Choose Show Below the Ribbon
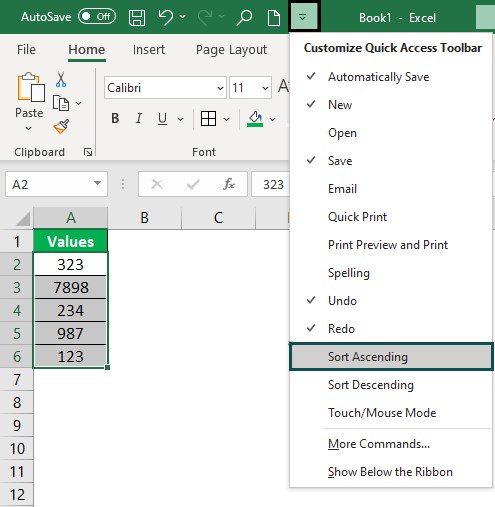495x507 pixels. [391, 472]
